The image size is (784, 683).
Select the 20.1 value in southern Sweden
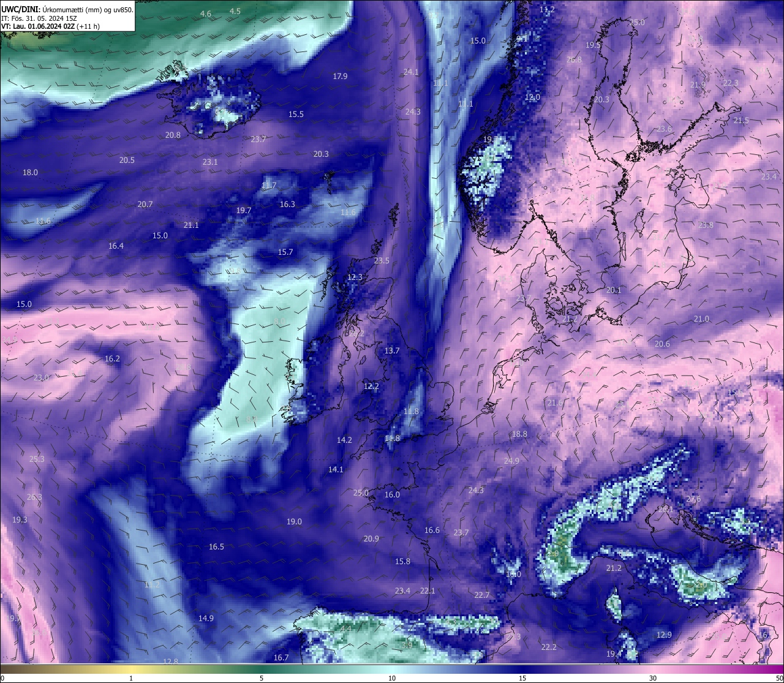[613, 290]
